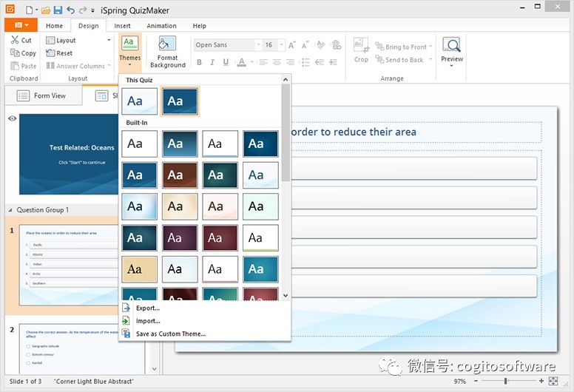Toggle visibility eye on the intro slide

[12, 118]
